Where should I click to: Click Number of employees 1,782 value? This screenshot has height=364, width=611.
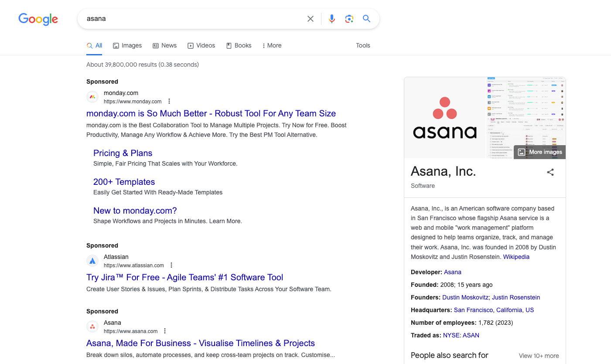coord(495,323)
